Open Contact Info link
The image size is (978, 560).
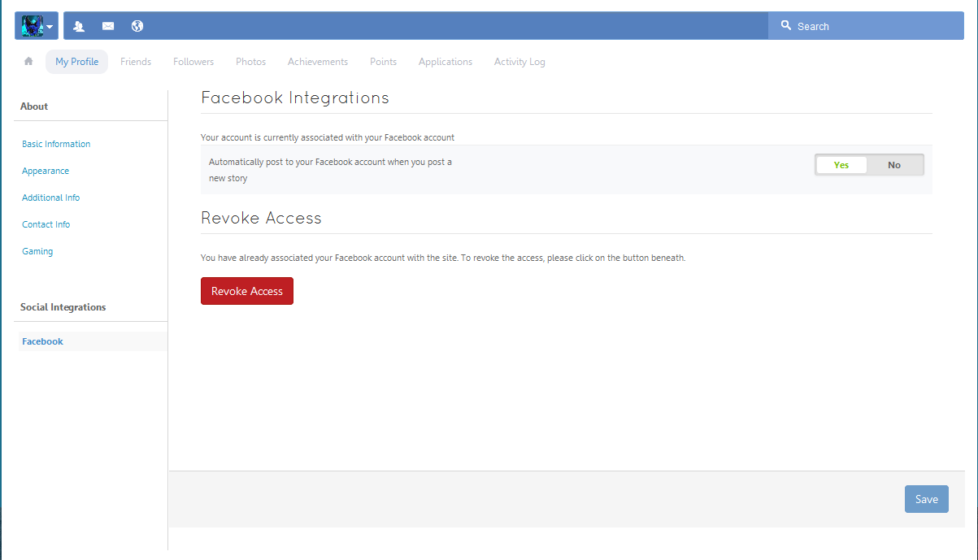[x=46, y=224]
